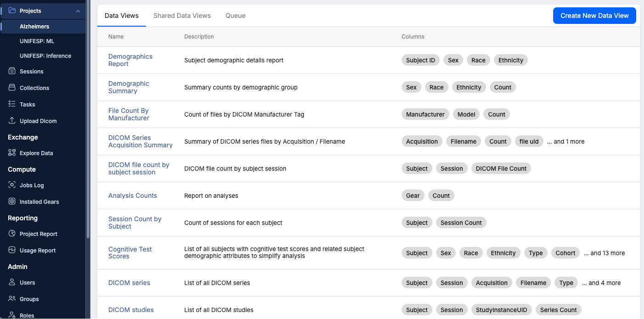The height and width of the screenshot is (319, 644).
Task: Open the File Count By Manufacturer view
Action: (x=129, y=114)
